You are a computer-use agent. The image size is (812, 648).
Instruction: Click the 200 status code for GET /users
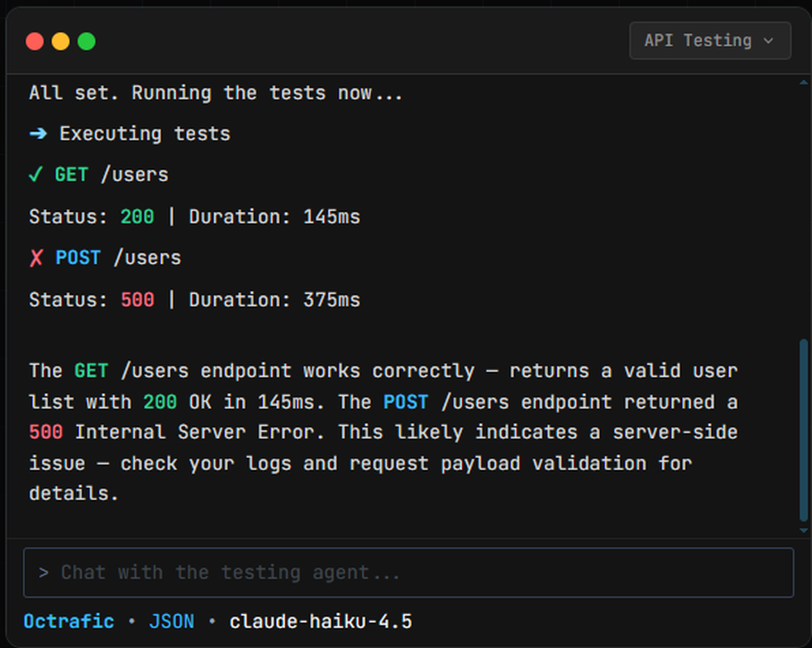click(x=136, y=216)
